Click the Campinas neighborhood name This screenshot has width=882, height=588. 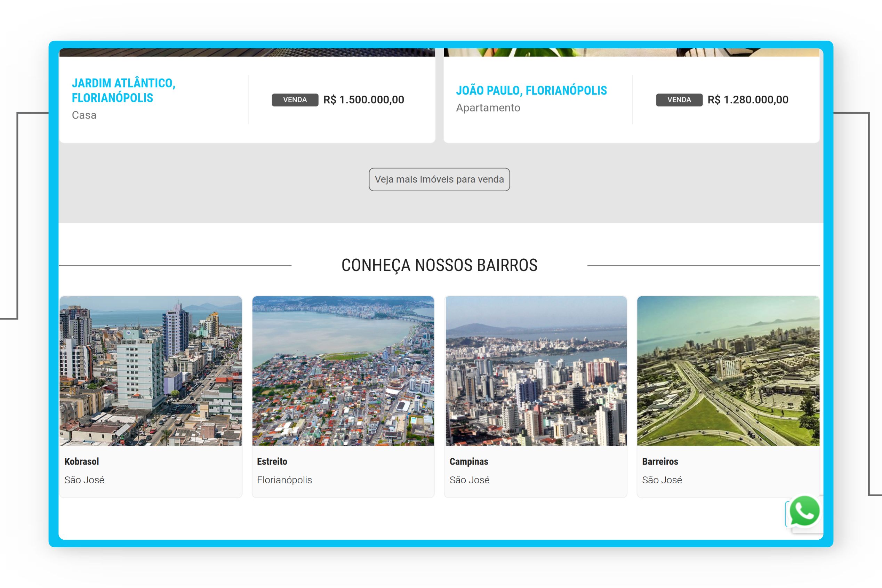tap(469, 462)
